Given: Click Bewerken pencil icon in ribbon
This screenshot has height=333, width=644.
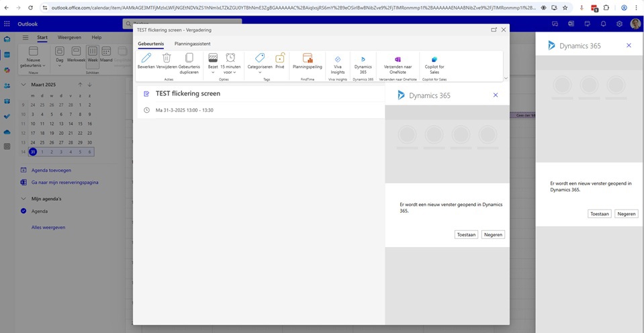Looking at the screenshot, I should tap(146, 58).
